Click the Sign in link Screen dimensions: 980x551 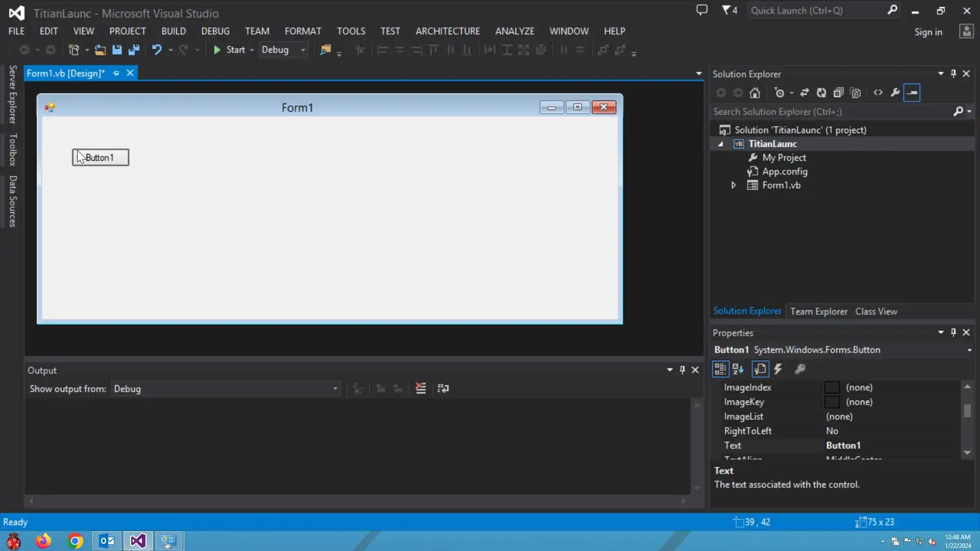click(x=928, y=32)
